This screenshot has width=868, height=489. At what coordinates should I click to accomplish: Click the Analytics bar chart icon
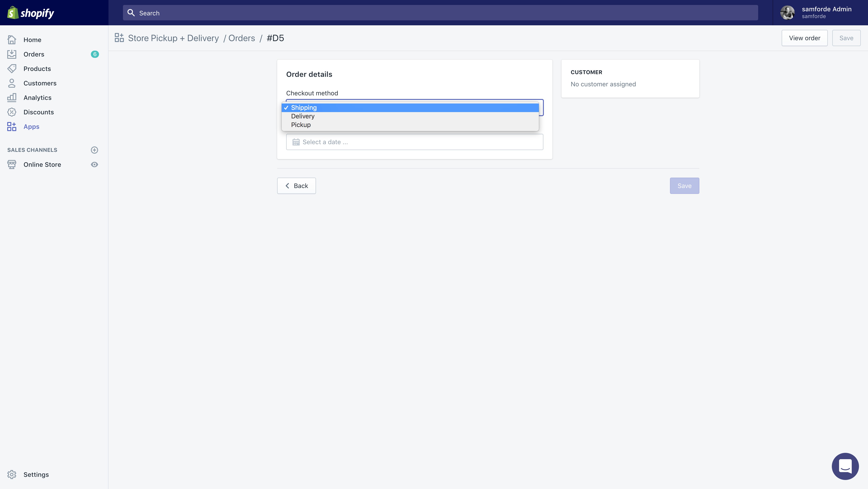pos(12,98)
